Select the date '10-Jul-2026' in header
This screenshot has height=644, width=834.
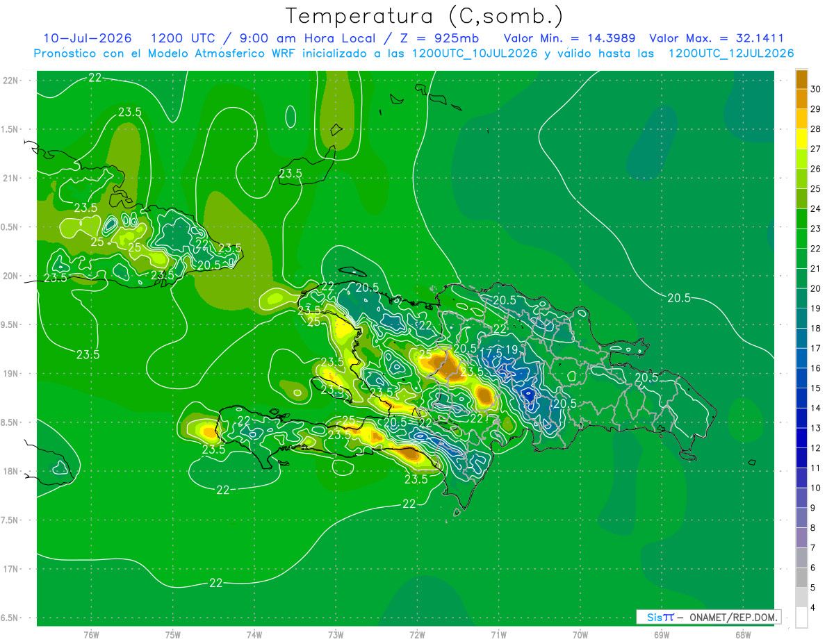(88, 38)
